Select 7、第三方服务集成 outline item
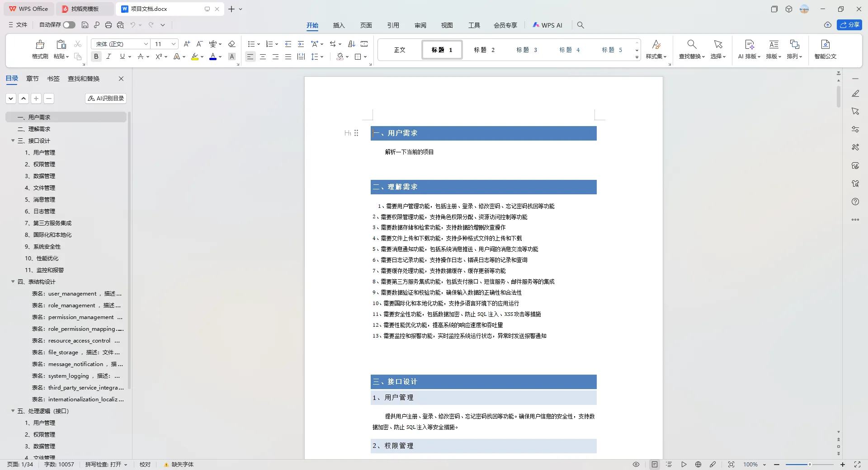Screen dimensions: 868x470 point(48,223)
